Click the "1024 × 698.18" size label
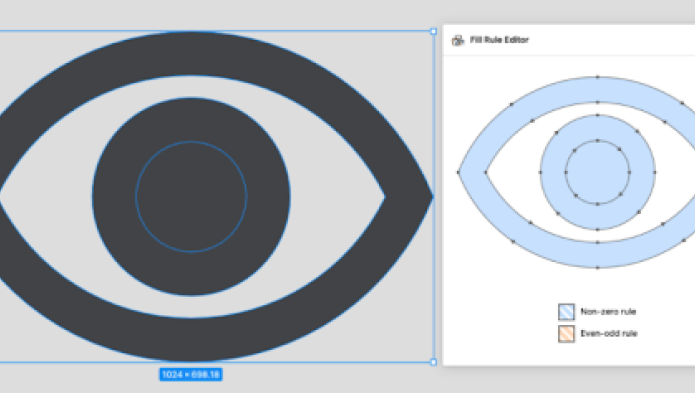This screenshot has width=695, height=393. click(x=191, y=374)
